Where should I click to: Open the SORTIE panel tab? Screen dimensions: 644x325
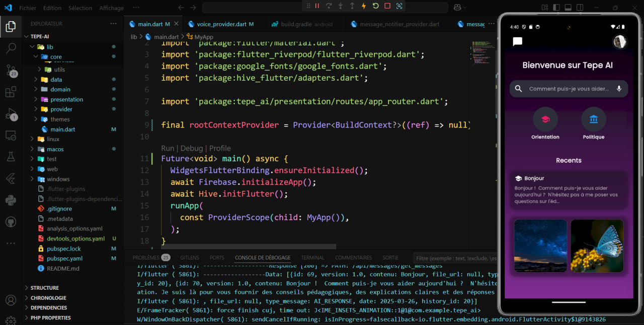(x=390, y=257)
